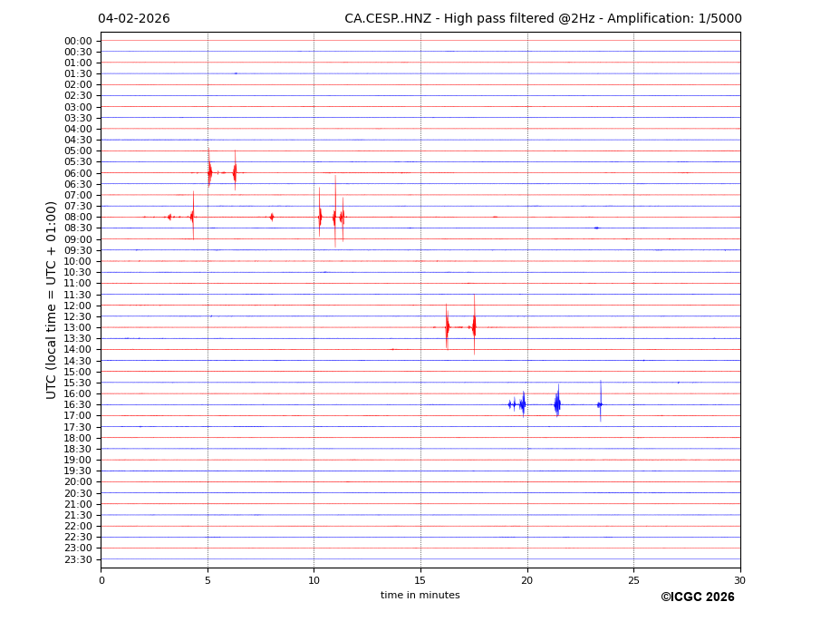
Task: Click the red event on 06:00 trace near minute 5
Action: click(209, 172)
